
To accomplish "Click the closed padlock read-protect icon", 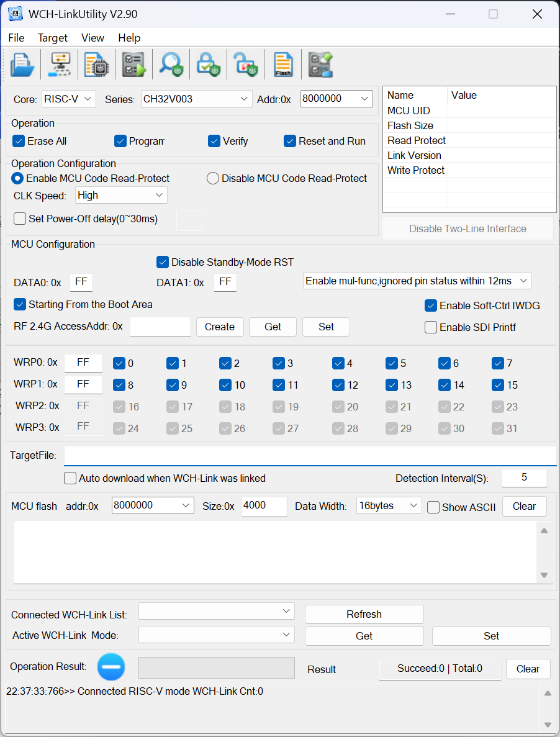I will click(208, 65).
